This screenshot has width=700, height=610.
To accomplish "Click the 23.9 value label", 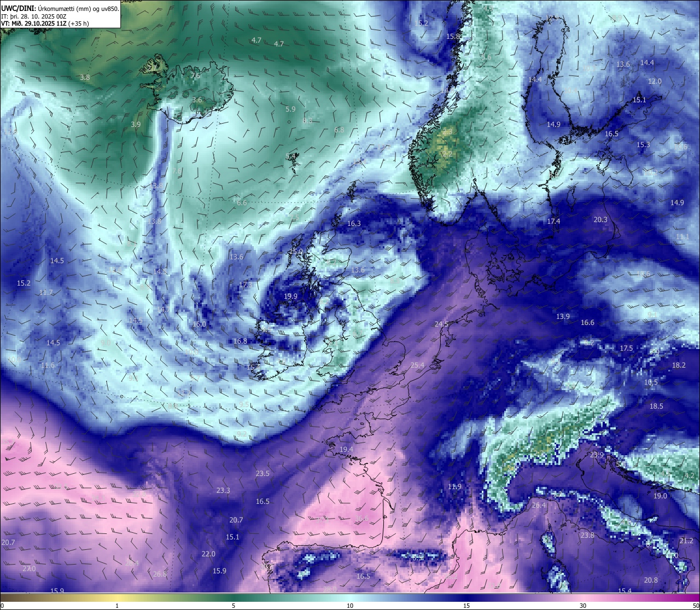I will (x=597, y=455).
